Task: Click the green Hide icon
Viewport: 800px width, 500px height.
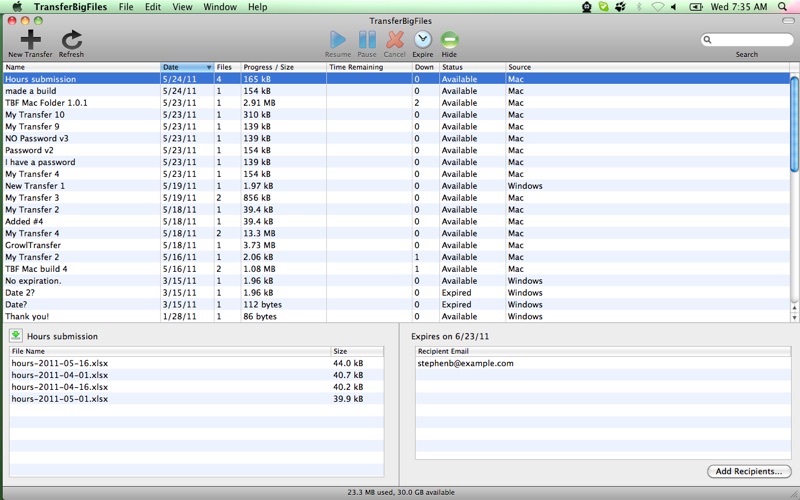Action: tap(449, 39)
